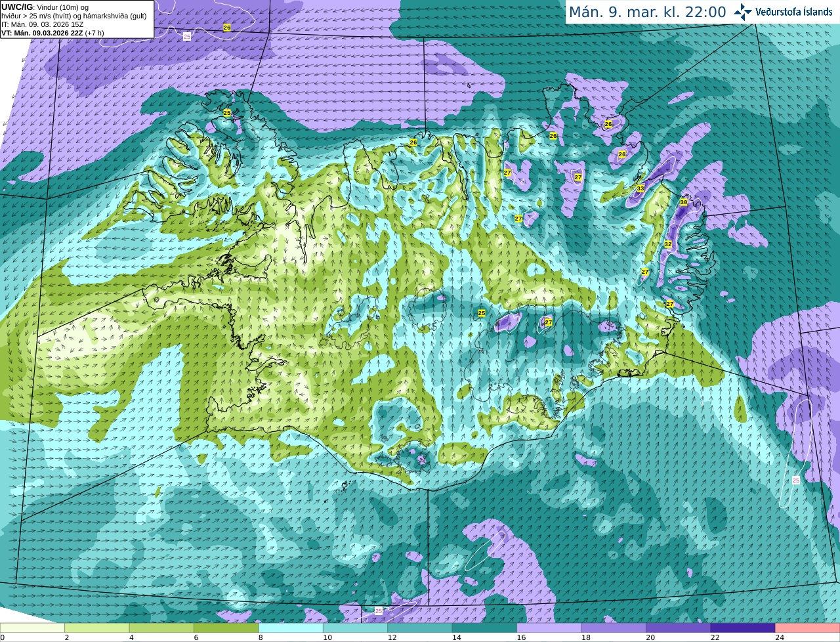Select the pink above-24 m/s swatch
This screenshot has width=840, height=642.
coord(808,628)
